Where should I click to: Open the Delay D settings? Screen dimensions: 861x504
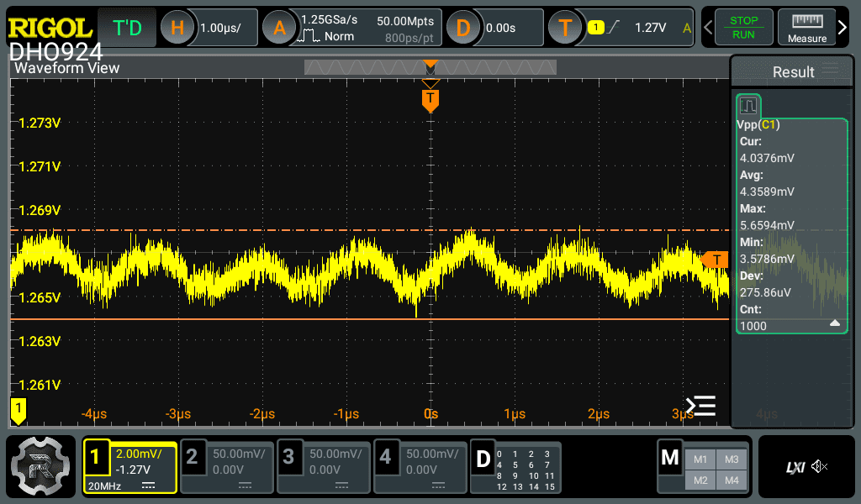click(x=463, y=28)
